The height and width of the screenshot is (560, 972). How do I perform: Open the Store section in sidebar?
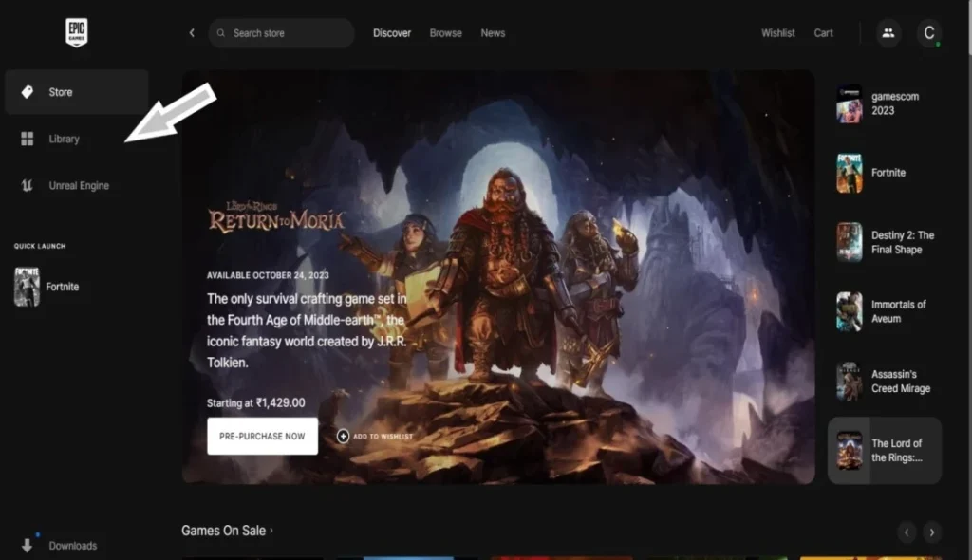point(77,92)
